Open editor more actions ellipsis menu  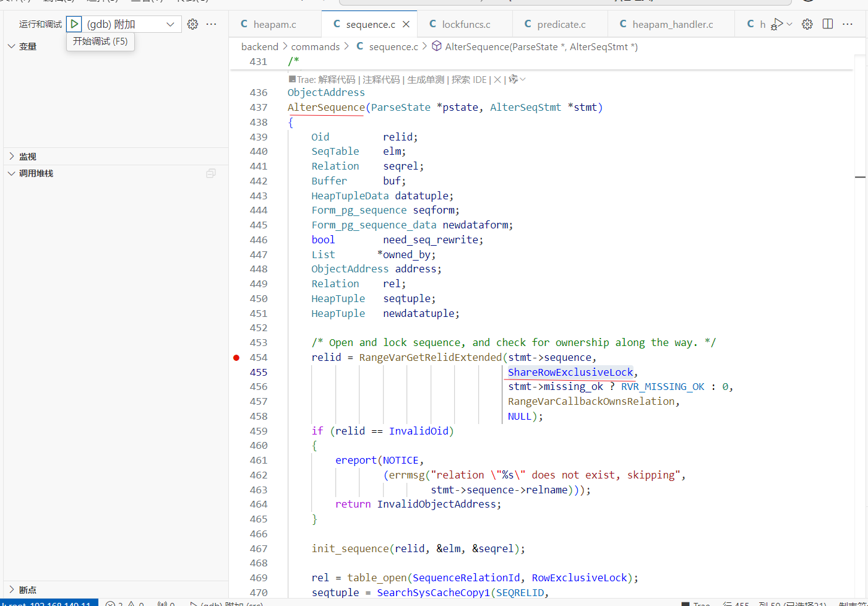click(848, 24)
